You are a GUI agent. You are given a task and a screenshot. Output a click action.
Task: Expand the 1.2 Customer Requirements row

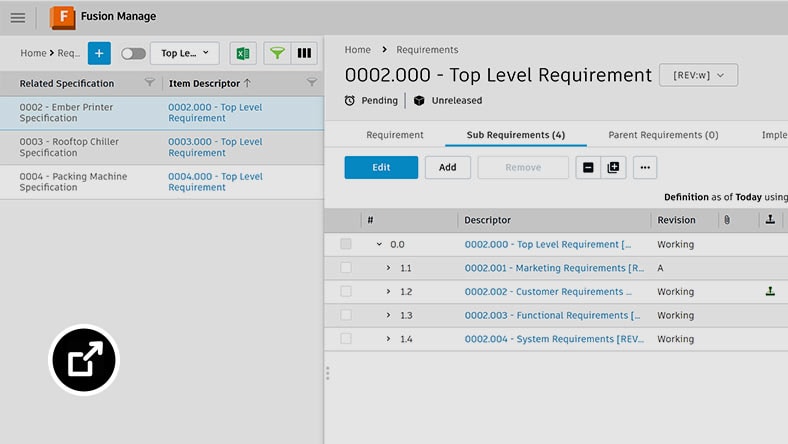tap(389, 292)
